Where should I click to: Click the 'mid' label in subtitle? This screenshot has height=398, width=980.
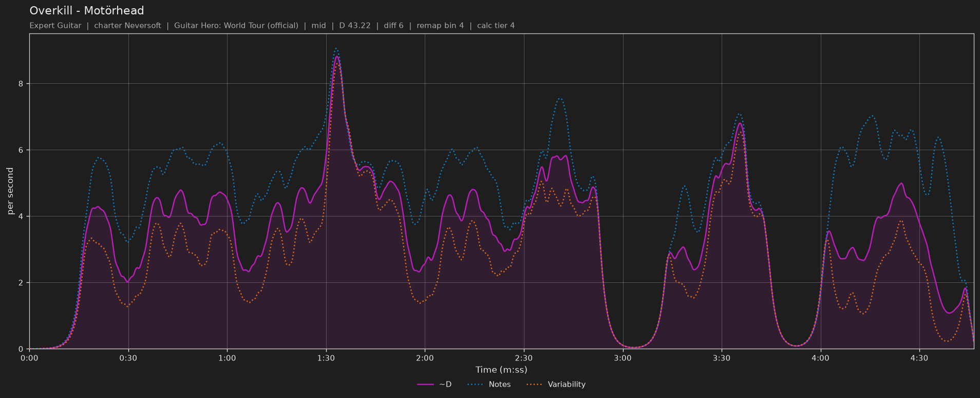[x=319, y=25]
